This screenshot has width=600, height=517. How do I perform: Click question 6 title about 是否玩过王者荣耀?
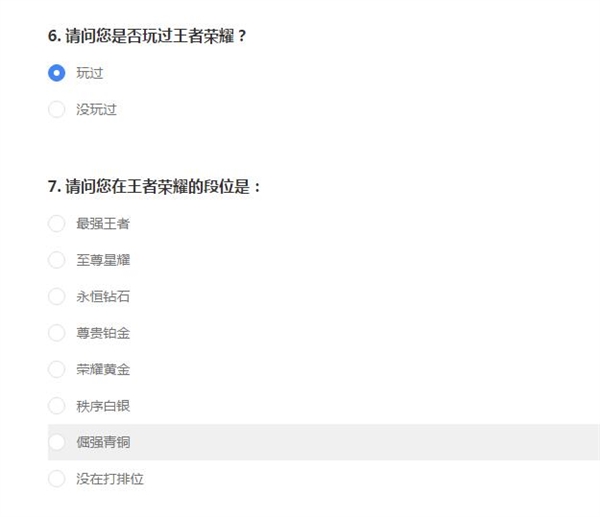click(x=146, y=35)
